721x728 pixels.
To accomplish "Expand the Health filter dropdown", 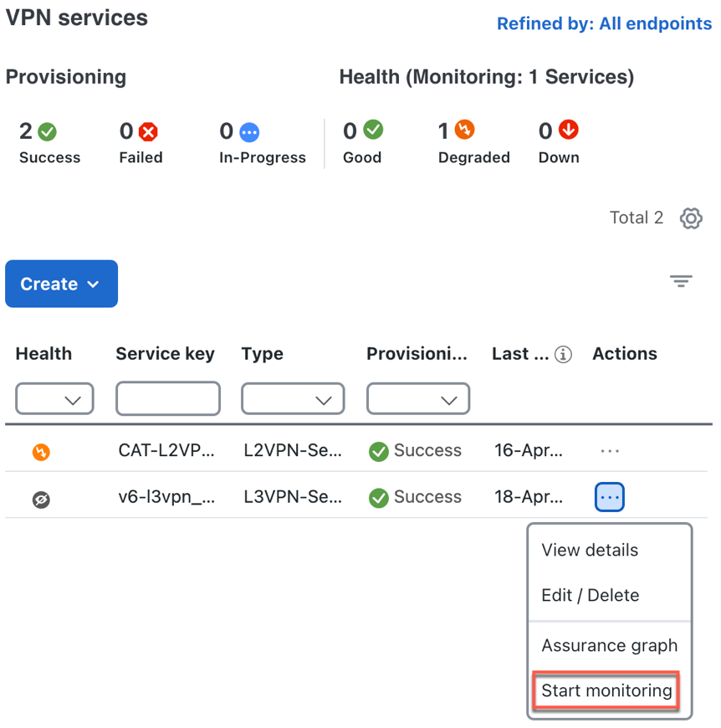I will pos(55,400).
